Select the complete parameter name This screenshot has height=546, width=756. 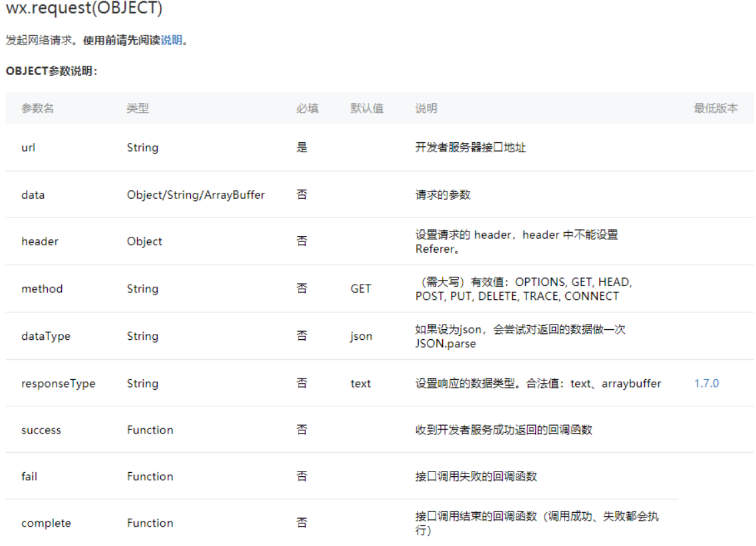pyautogui.click(x=46, y=523)
